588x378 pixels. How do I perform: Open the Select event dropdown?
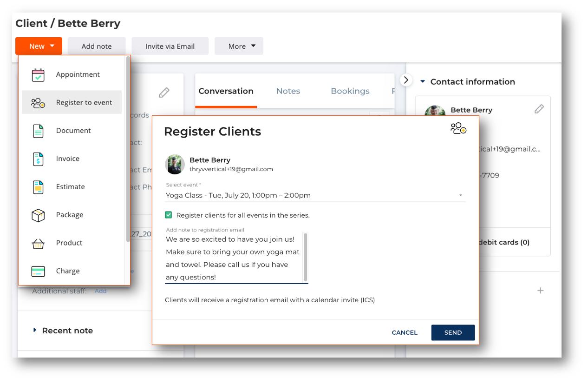[315, 195]
